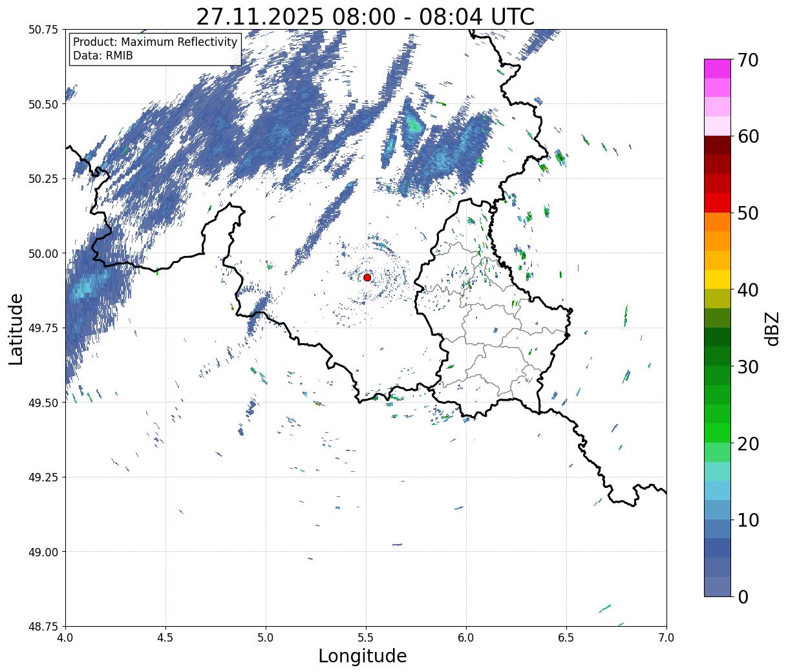Select the yellow swatch just above 40 dBZ

[x=718, y=280]
